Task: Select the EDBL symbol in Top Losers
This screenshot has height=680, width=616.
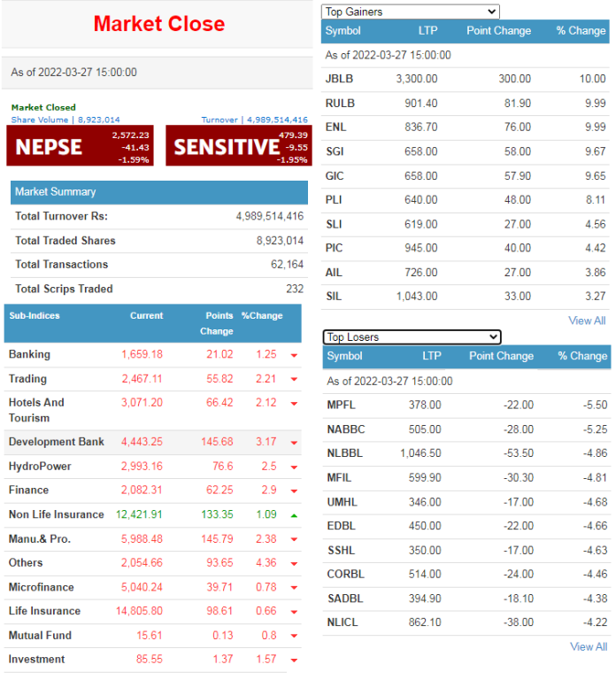Action: [341, 526]
